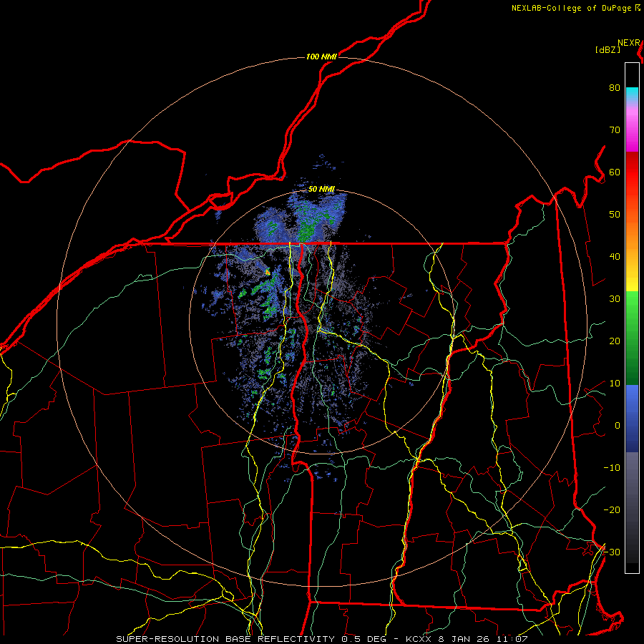The width and height of the screenshot is (644, 644).
Task: Click the 60 value on the dBZ scale
Action: click(x=615, y=172)
